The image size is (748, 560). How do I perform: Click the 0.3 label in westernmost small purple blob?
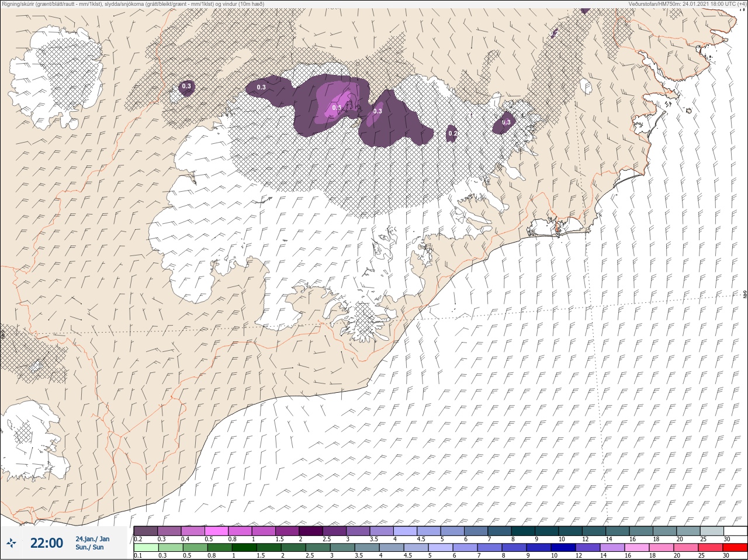(x=186, y=87)
